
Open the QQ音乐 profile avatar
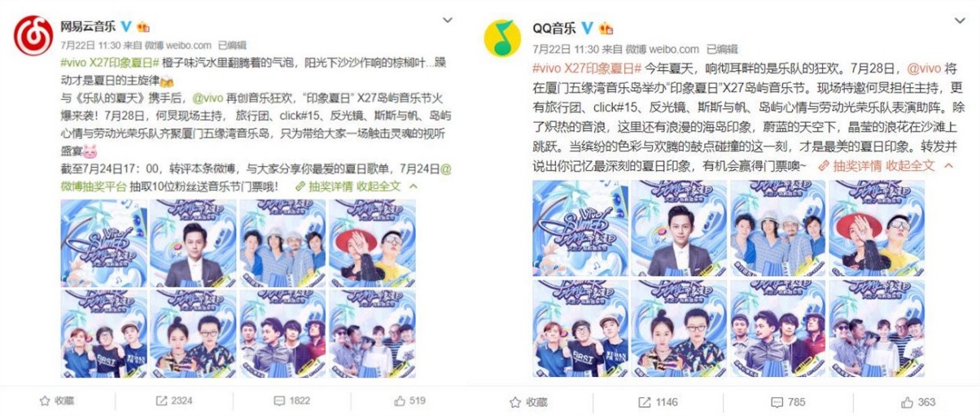(x=504, y=37)
